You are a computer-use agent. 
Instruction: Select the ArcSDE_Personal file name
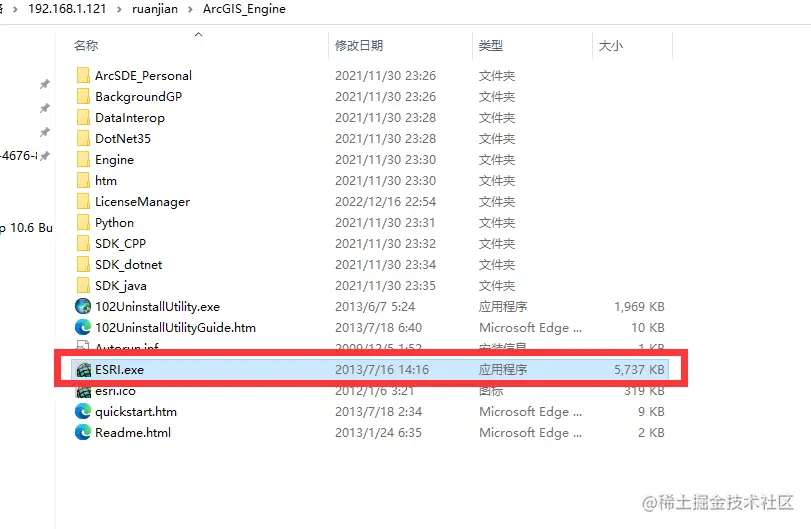click(x=143, y=75)
